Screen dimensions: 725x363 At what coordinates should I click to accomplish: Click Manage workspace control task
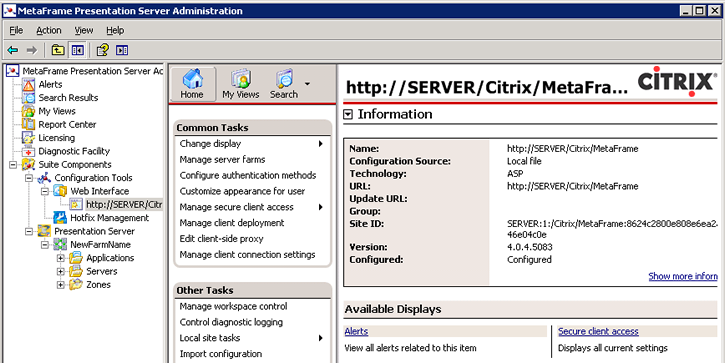click(233, 307)
